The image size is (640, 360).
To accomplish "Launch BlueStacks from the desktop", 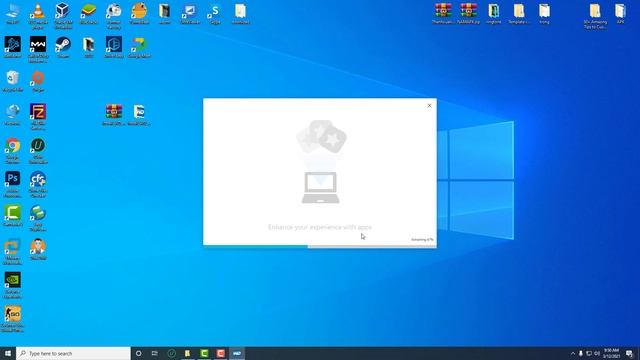I will (88, 13).
